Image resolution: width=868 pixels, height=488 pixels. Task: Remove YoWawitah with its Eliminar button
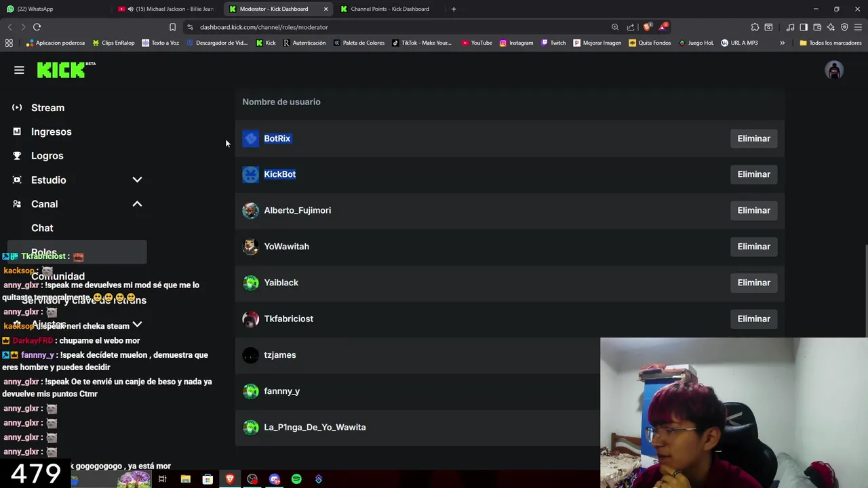(753, 247)
